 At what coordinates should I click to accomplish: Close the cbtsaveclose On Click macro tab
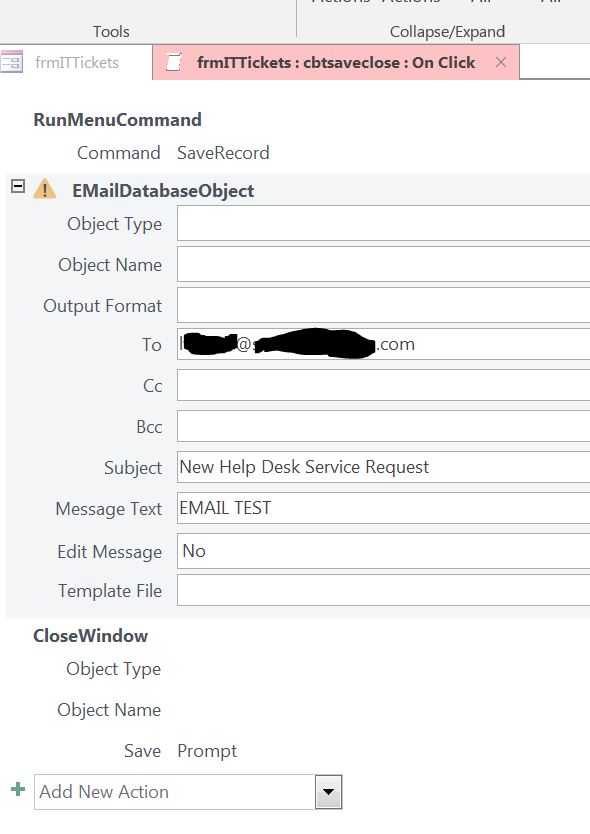pyautogui.click(x=501, y=62)
